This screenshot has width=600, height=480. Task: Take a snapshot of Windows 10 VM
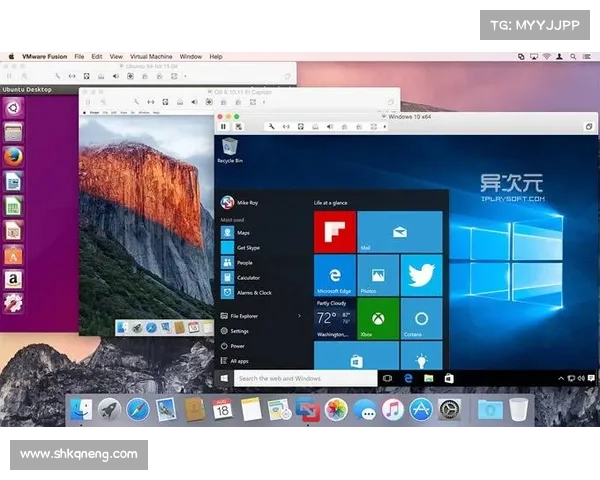[238, 127]
